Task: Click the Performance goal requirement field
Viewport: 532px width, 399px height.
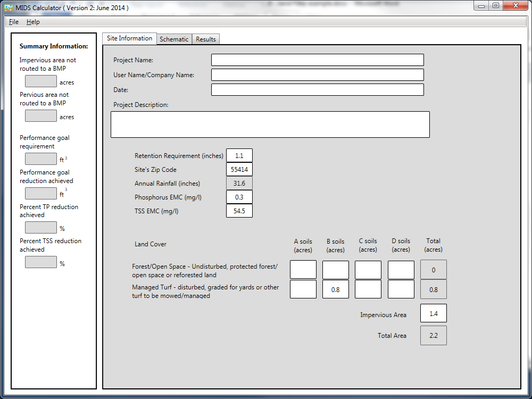Action: (40, 158)
